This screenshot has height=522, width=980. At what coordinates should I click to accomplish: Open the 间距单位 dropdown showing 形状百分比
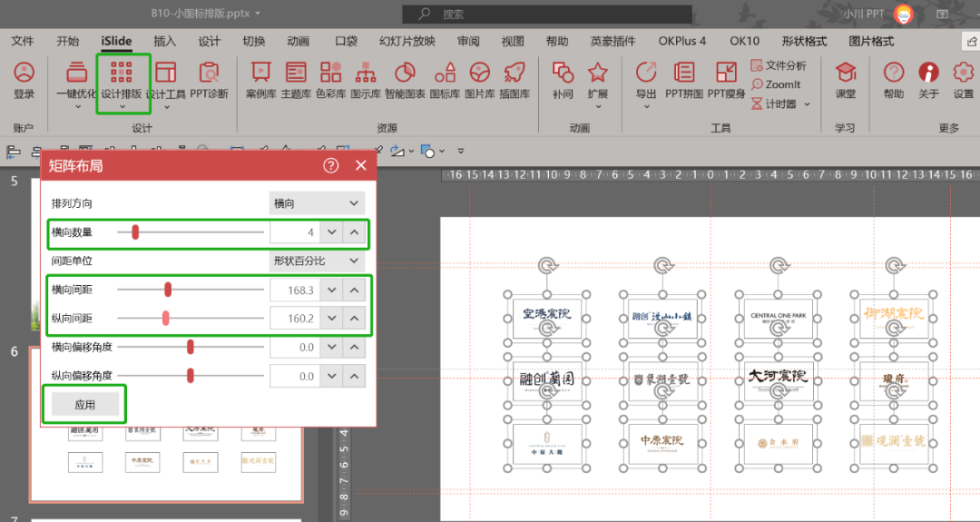click(x=317, y=261)
